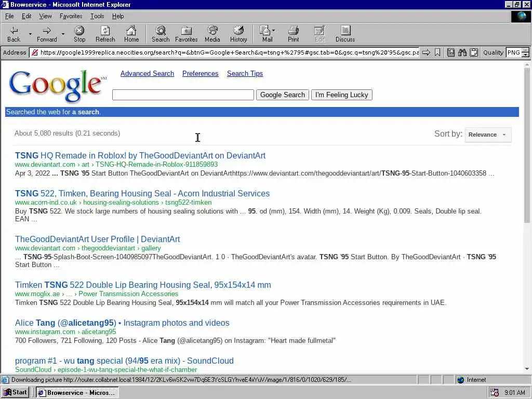Open Alice Tang Instagram result

(122, 323)
